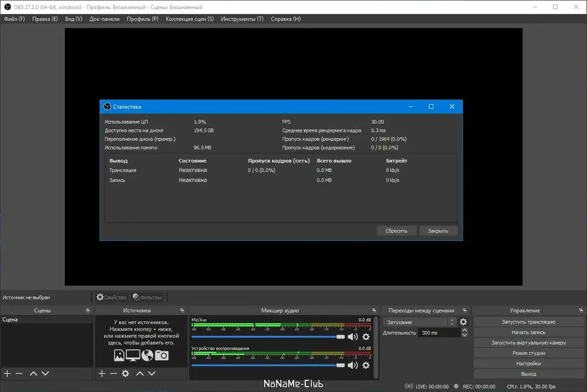Click the Сбросить button in Статистика
Viewport: 587px width, 392px height.
(396, 231)
